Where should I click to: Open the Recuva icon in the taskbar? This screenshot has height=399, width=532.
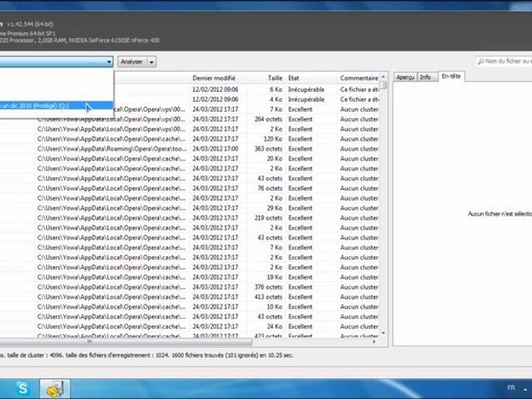(x=55, y=389)
